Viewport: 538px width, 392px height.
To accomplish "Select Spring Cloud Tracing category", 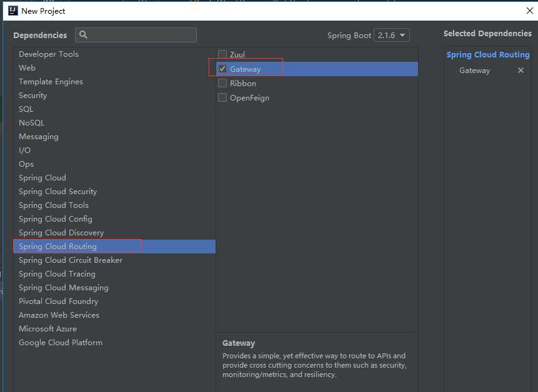I will coord(114,274).
